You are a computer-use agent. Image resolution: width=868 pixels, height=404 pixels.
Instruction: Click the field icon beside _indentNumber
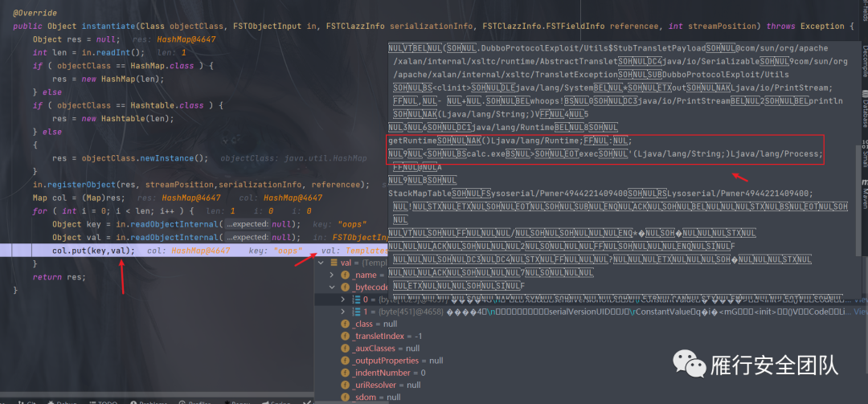tap(345, 373)
